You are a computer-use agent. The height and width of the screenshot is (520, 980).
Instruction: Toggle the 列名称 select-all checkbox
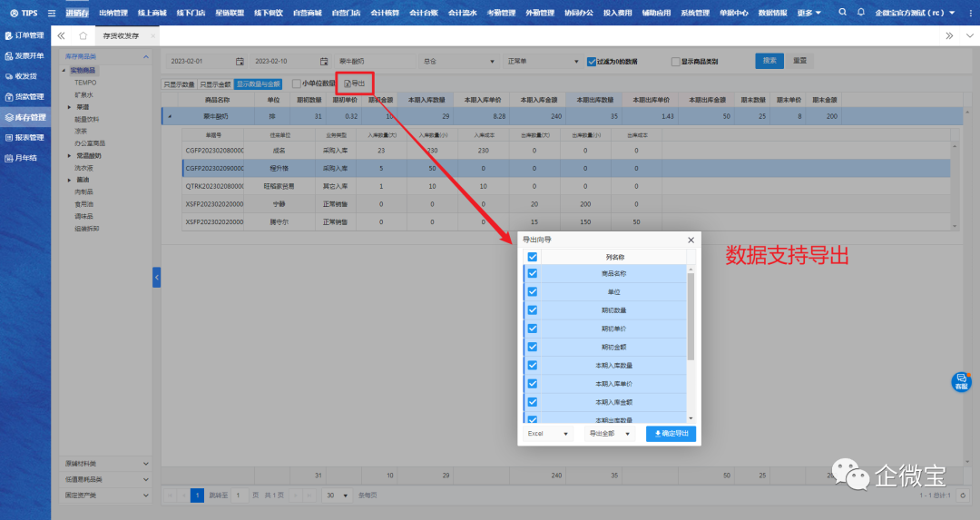pos(533,257)
